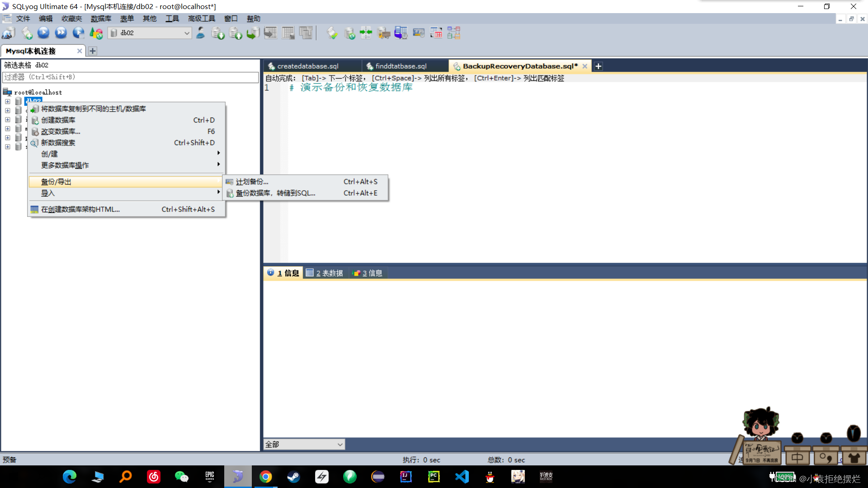Open the 文件 menu
868x488 pixels.
pos(23,19)
